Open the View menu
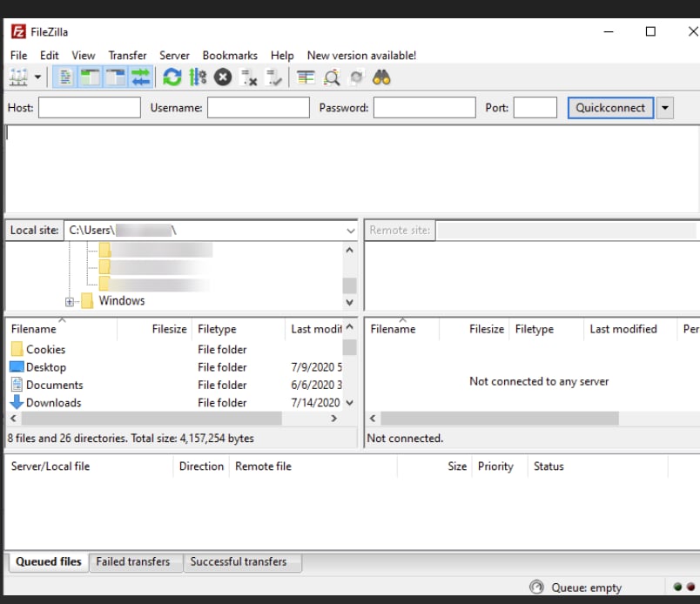The width and height of the screenshot is (700, 604). tap(84, 56)
